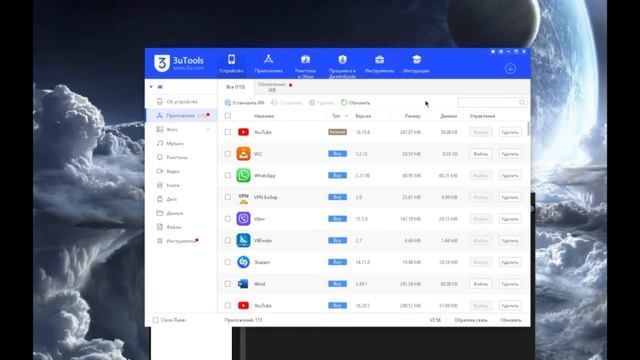Screen dimensions: 640x360
Task: Tick the Word row checkbox
Action: (228, 284)
